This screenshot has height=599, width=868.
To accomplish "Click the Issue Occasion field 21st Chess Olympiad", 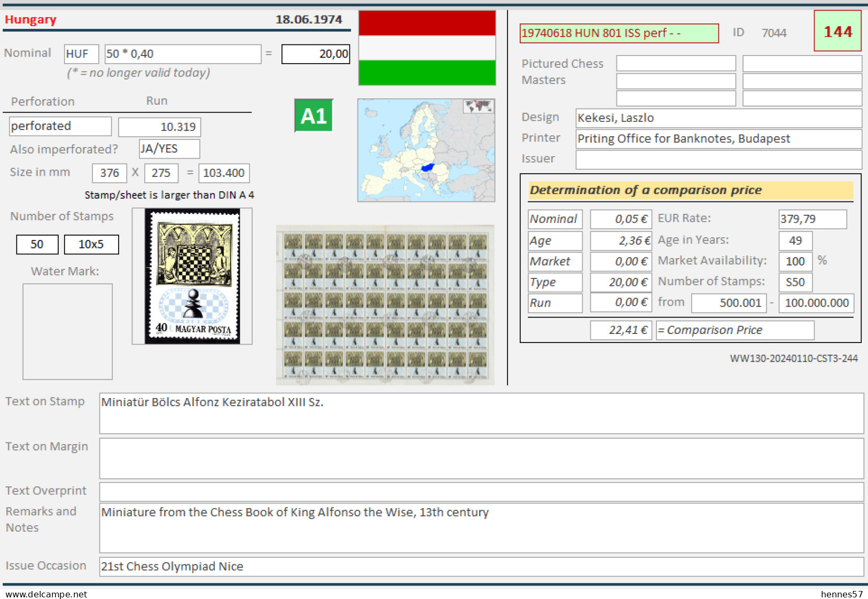I will [481, 567].
